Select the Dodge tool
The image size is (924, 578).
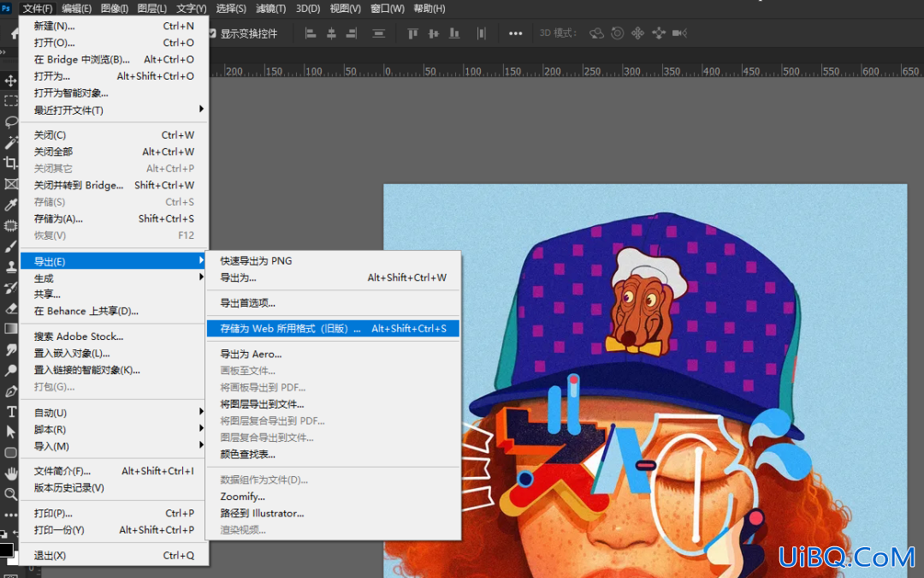[10, 371]
